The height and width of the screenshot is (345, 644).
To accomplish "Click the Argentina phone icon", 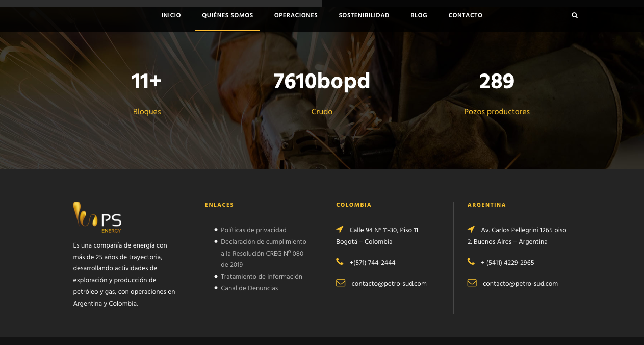I will 471,262.
